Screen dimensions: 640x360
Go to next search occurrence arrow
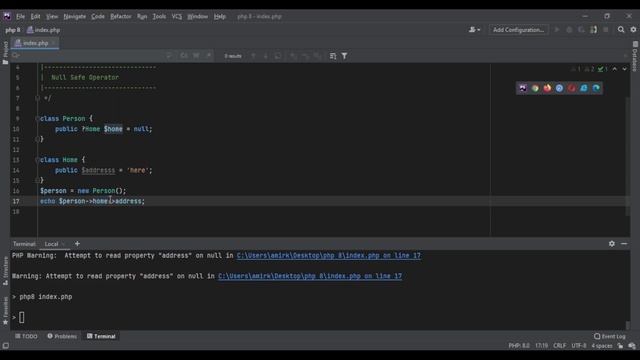(266, 56)
